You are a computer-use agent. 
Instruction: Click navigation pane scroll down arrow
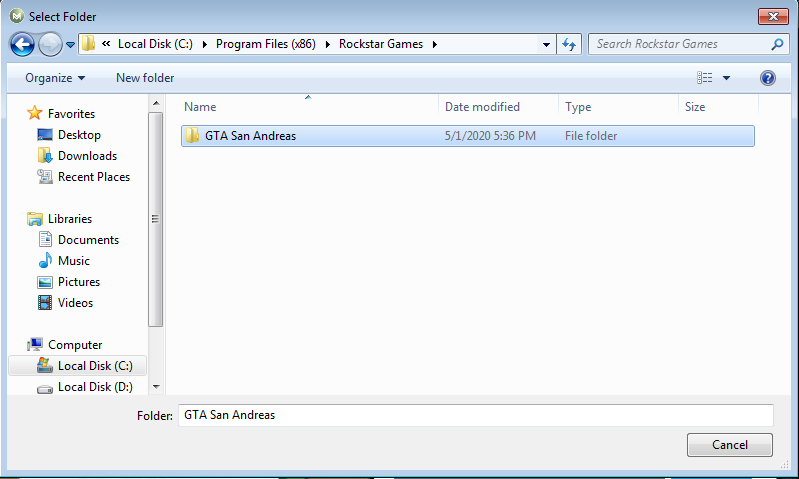pyautogui.click(x=156, y=387)
